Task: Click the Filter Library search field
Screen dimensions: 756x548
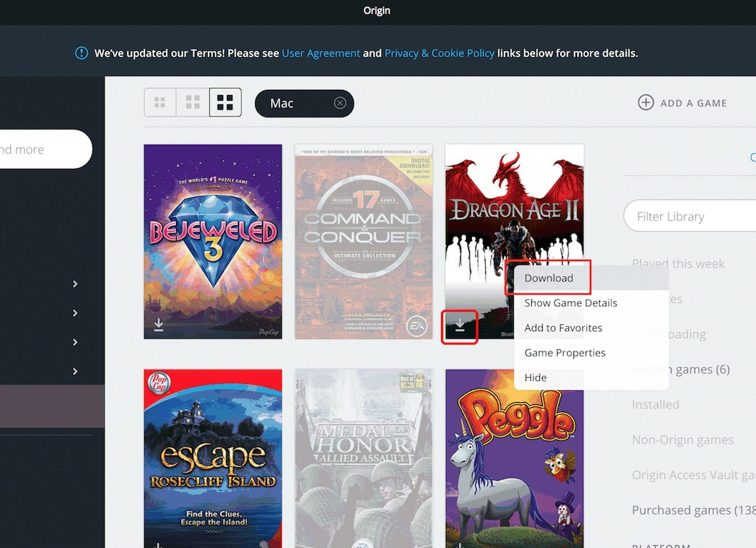Action: click(x=690, y=216)
